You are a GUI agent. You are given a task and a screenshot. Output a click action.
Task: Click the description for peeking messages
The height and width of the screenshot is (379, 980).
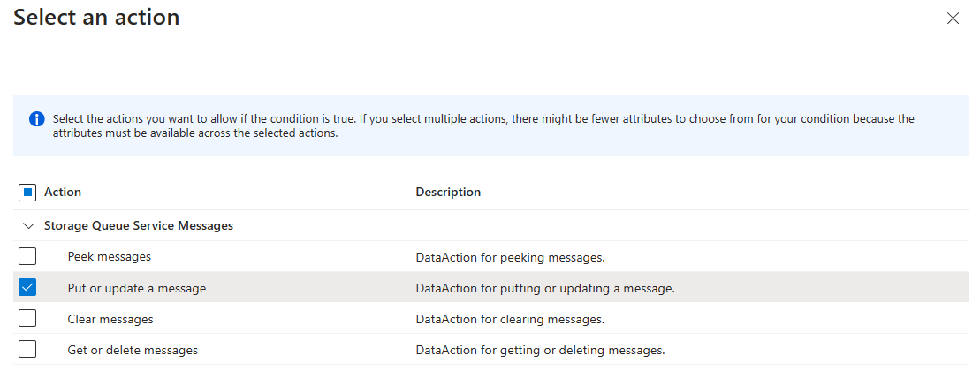click(x=510, y=258)
